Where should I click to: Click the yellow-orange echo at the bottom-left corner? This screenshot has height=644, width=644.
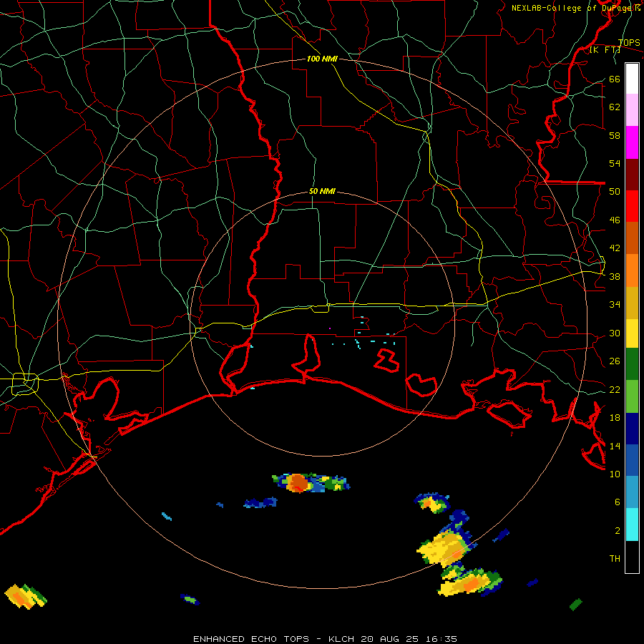(x=26, y=596)
